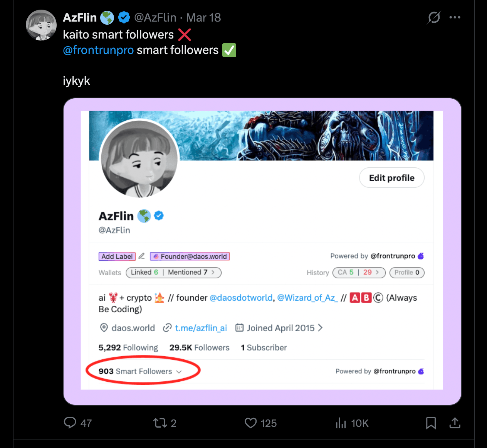Expand the History CA chevron

pos(376,273)
